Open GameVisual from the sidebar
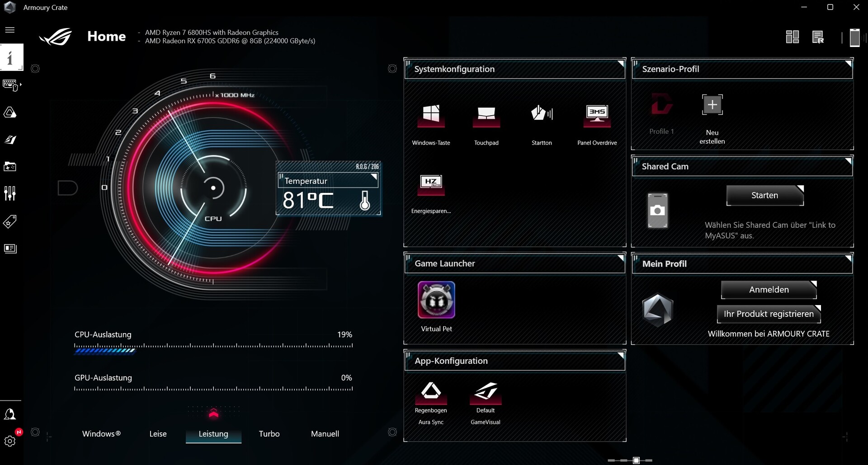 point(10,140)
